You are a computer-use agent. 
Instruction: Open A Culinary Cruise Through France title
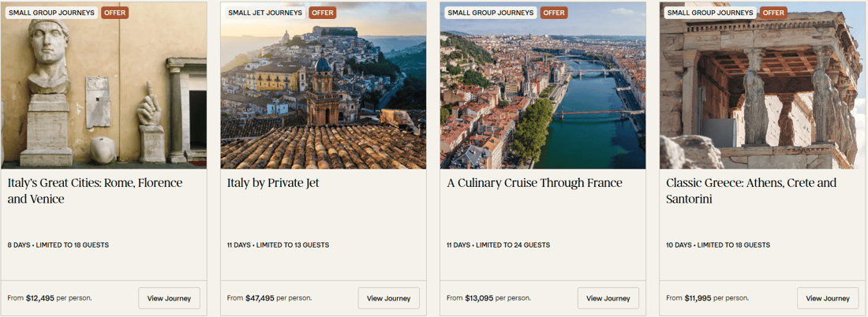pos(534,183)
